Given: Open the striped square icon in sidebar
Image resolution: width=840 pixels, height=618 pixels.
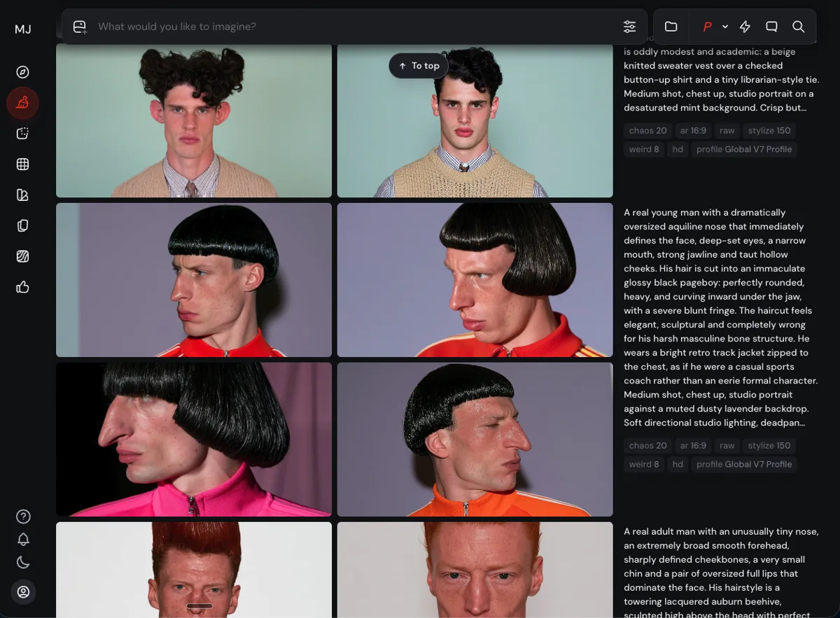Looking at the screenshot, I should pyautogui.click(x=22, y=257).
